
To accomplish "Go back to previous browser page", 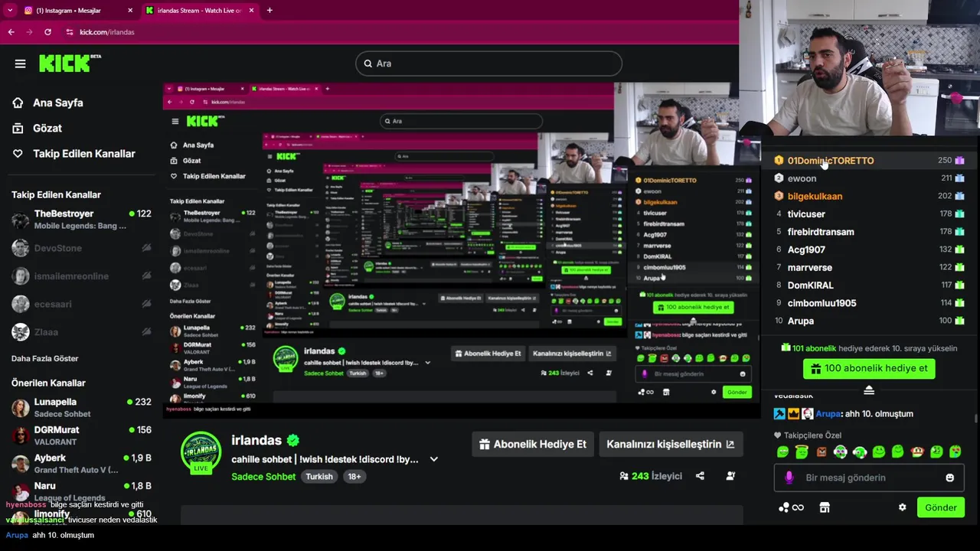I will 11,32.
